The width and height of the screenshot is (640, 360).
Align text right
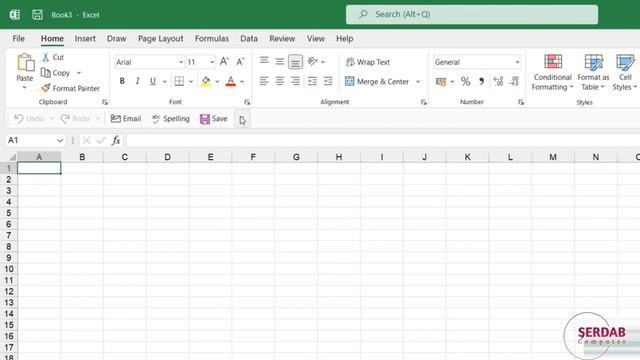coord(295,81)
